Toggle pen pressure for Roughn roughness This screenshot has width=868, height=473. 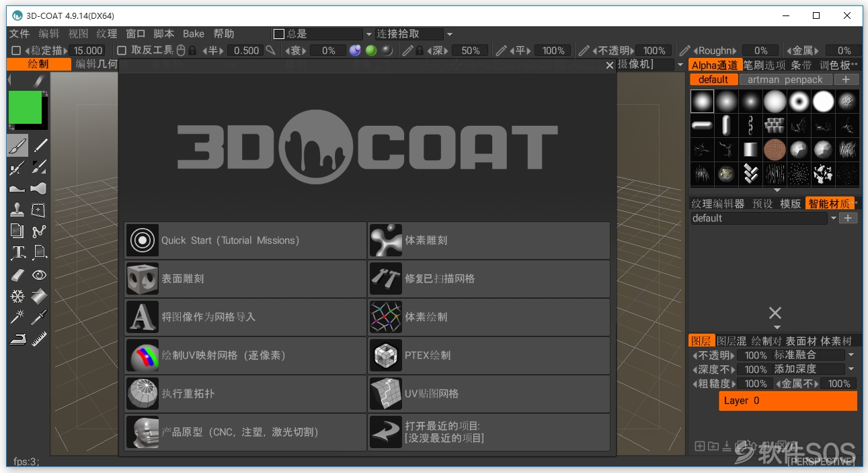click(684, 50)
